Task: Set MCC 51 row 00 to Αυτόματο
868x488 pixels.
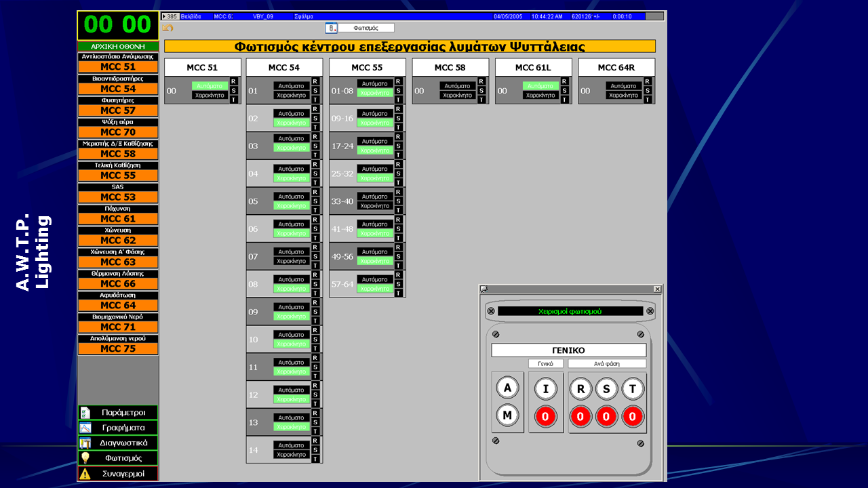Action: click(210, 86)
